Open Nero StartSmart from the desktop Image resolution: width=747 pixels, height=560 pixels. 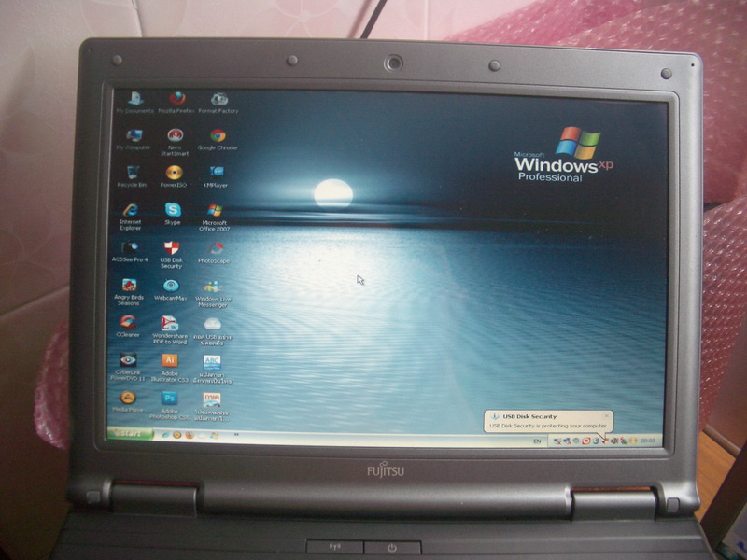coord(175,135)
